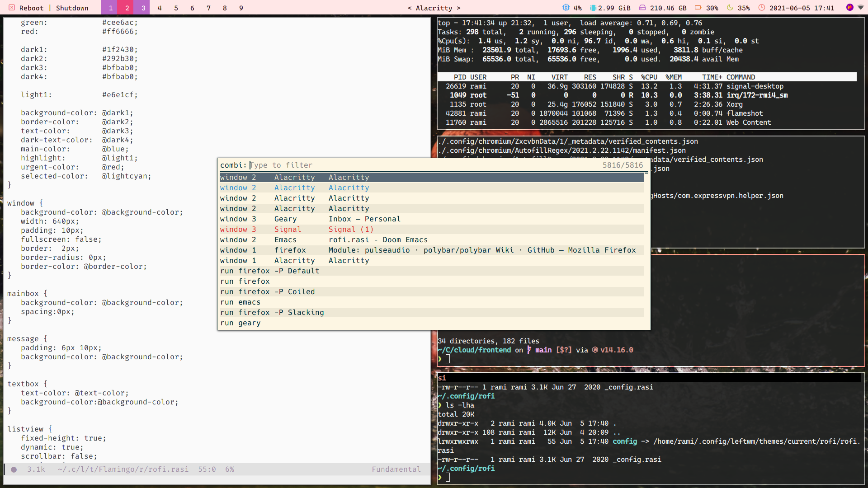868x488 pixels.
Task: Click the RAM memory icon in bar
Action: tap(593, 8)
